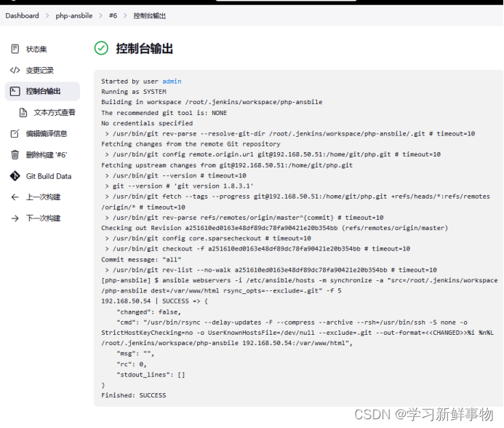The image size is (504, 428).
Task: Open the Dashboard breadcrumb link
Action: pos(22,16)
